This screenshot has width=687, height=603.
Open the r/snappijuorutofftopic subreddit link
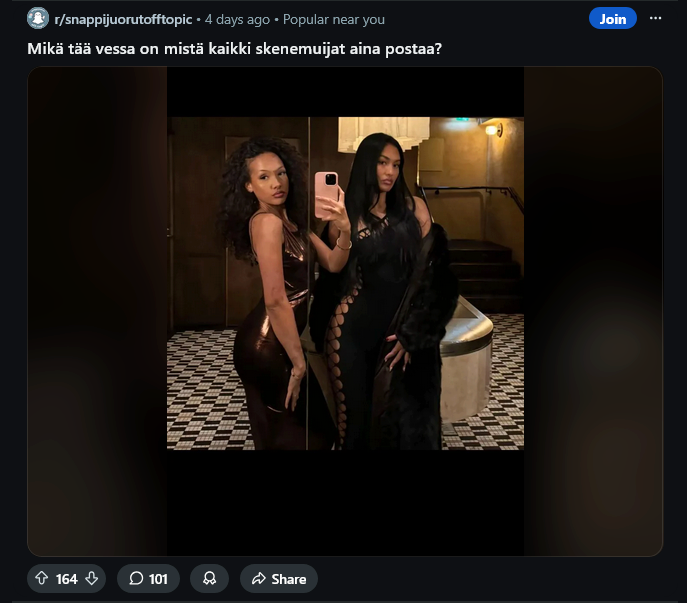pyautogui.click(x=123, y=19)
